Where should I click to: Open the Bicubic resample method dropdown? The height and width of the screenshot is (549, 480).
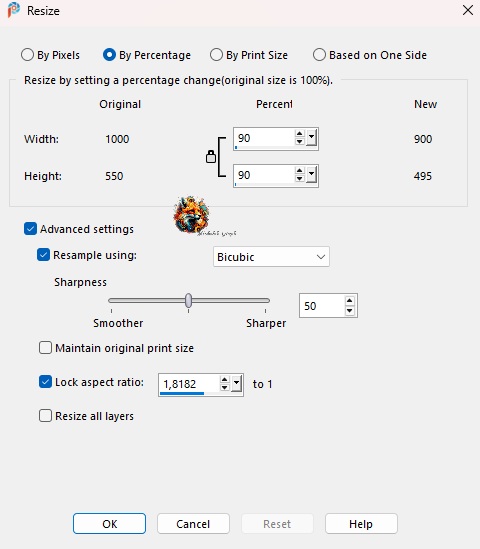click(271, 257)
